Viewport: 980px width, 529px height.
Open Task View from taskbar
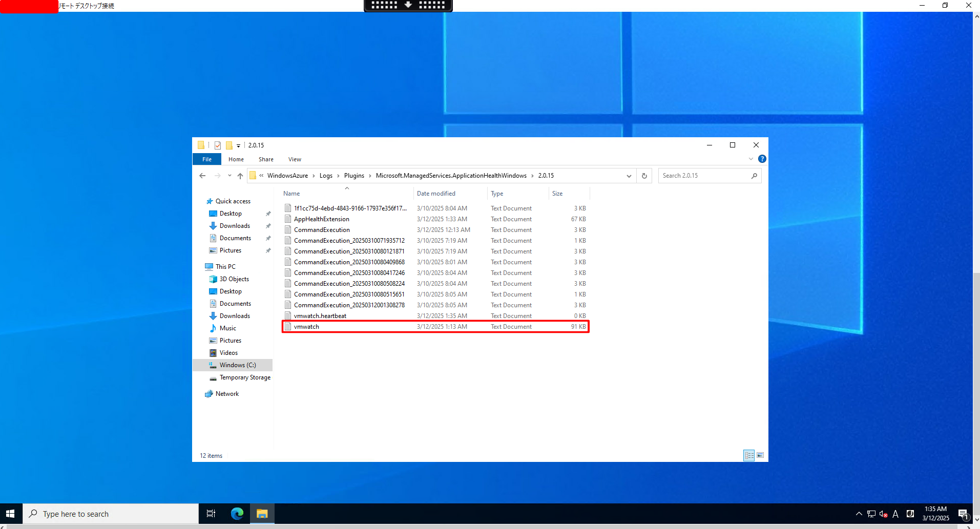point(211,514)
